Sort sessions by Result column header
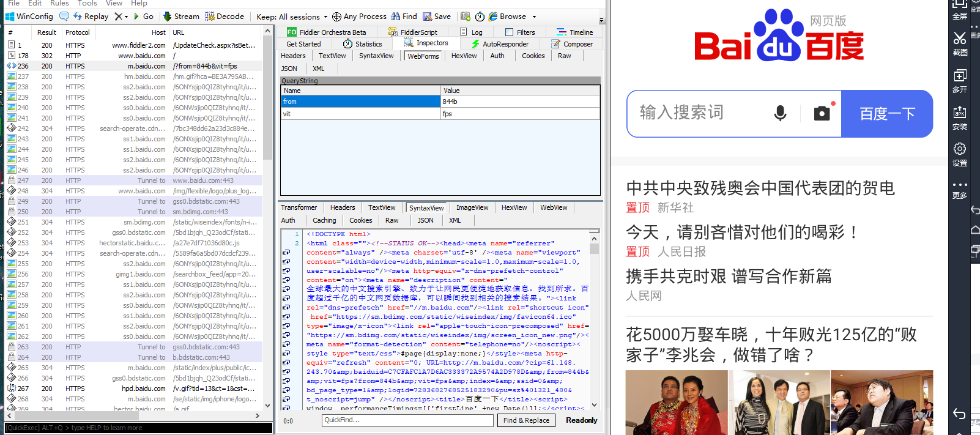 46,32
